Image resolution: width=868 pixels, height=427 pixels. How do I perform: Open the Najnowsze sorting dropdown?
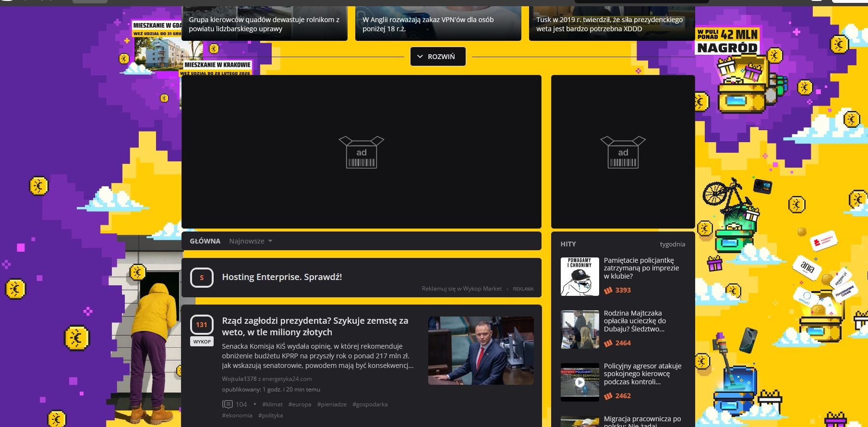coord(251,241)
